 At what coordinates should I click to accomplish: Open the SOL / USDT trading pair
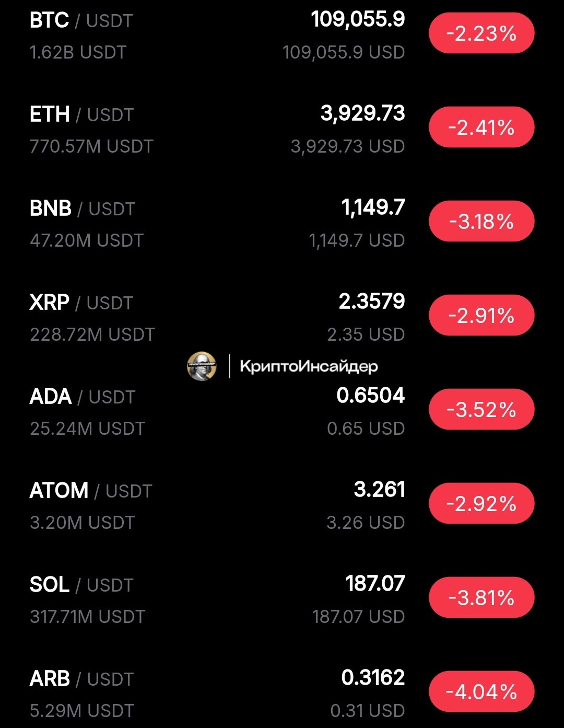pyautogui.click(x=81, y=585)
